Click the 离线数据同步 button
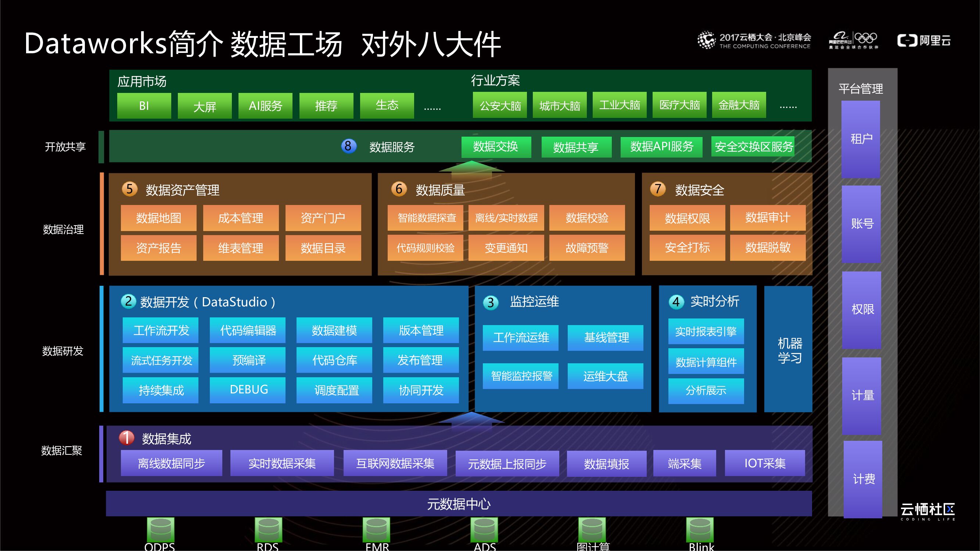The height and width of the screenshot is (551, 980). tap(171, 463)
